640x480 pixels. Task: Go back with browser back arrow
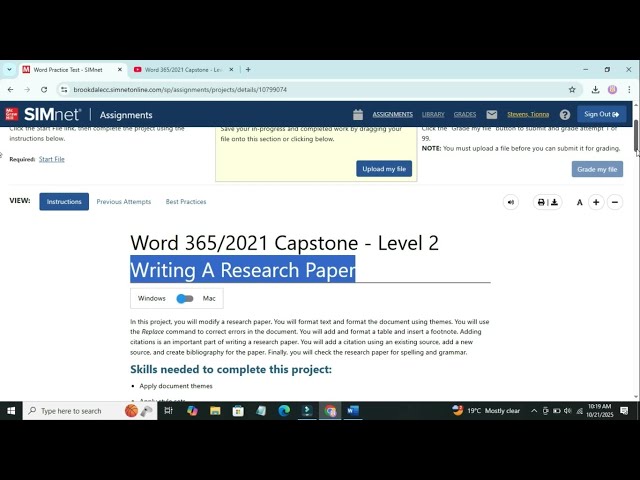click(11, 89)
